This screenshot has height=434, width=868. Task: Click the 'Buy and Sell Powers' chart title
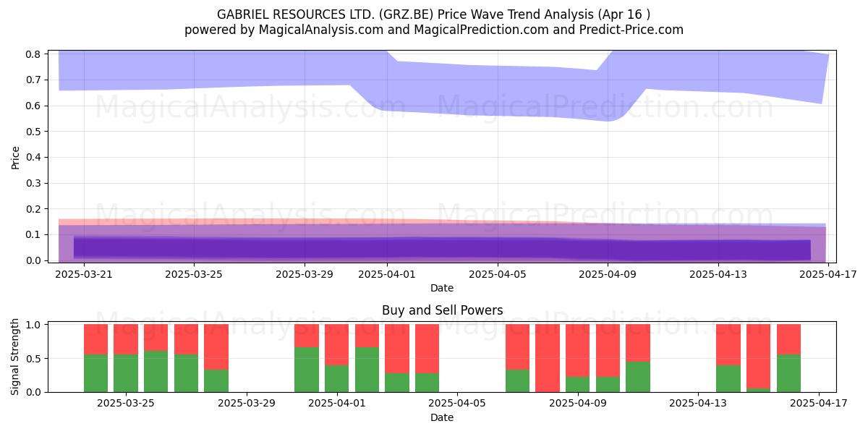pos(442,310)
